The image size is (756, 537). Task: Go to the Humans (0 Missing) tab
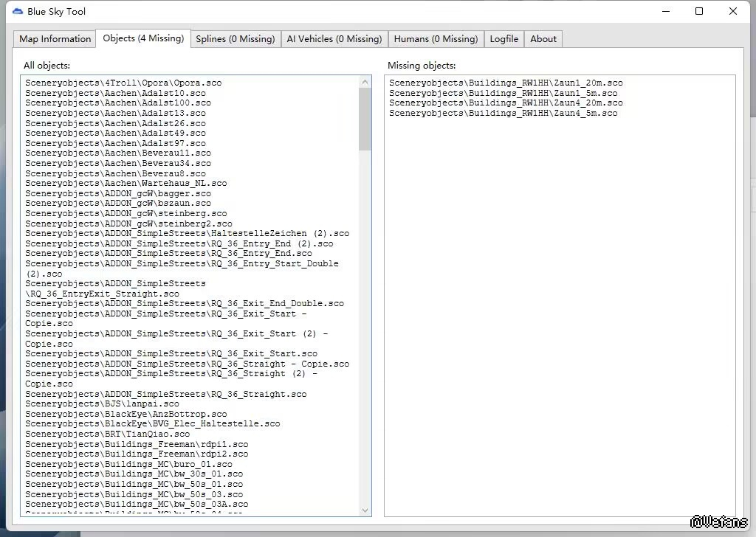(x=436, y=39)
